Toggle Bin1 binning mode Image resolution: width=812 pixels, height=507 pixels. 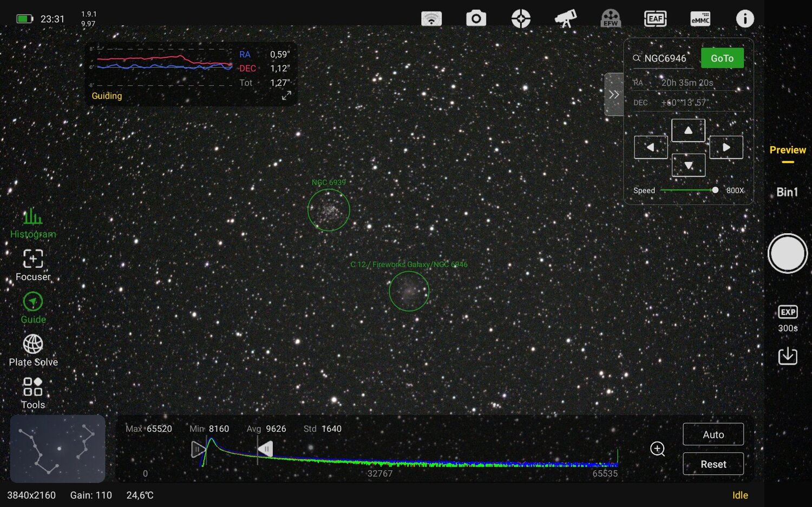tap(788, 192)
